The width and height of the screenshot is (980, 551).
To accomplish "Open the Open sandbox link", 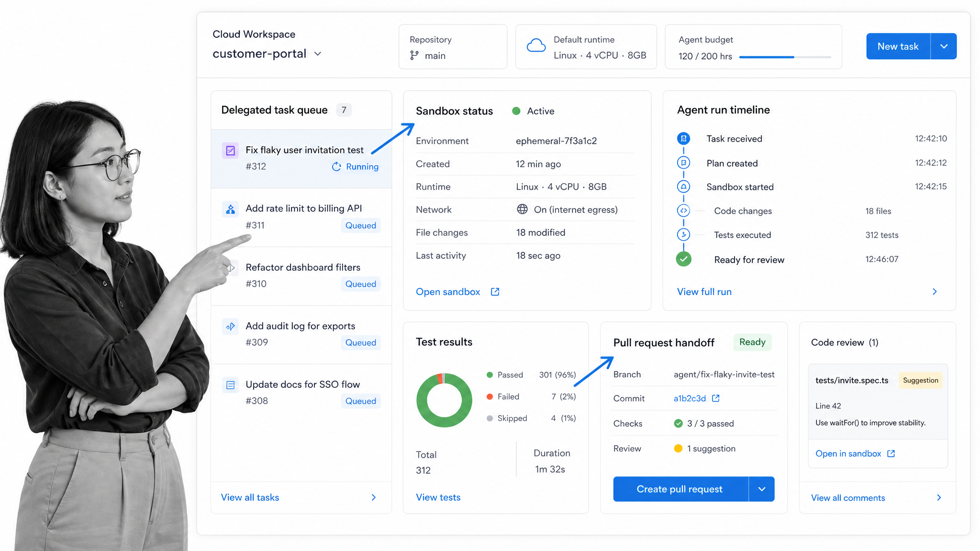I will [448, 292].
